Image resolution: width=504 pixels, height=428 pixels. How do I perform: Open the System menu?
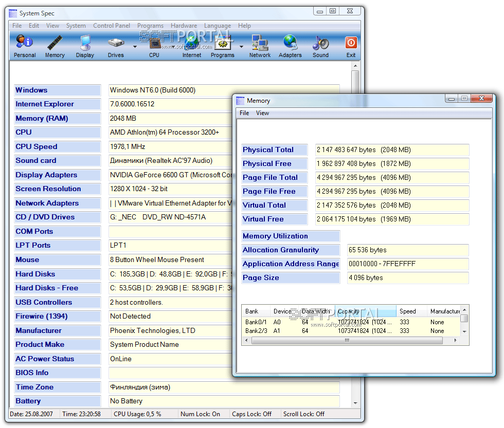(76, 26)
